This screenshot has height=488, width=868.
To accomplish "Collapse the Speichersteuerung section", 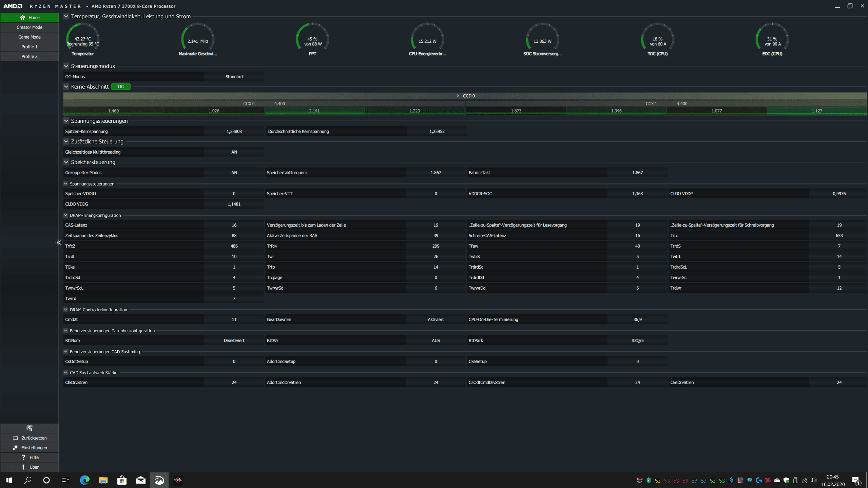I will (x=66, y=162).
